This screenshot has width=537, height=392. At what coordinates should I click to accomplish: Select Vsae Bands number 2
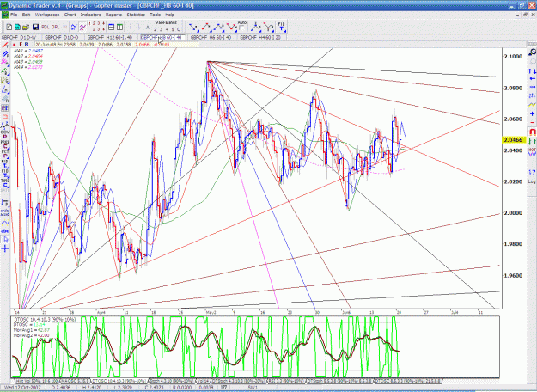tap(156, 29)
